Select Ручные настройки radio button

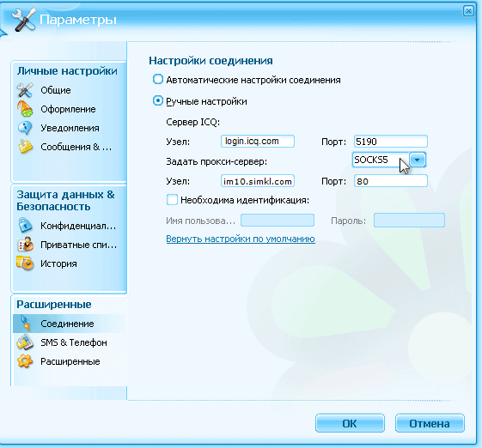point(158,101)
